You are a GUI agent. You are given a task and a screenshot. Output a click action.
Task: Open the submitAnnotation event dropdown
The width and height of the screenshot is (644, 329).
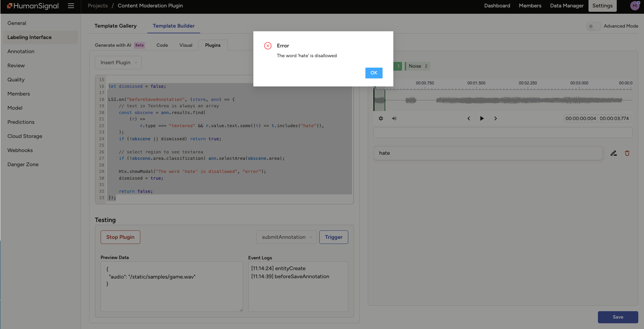(286, 237)
